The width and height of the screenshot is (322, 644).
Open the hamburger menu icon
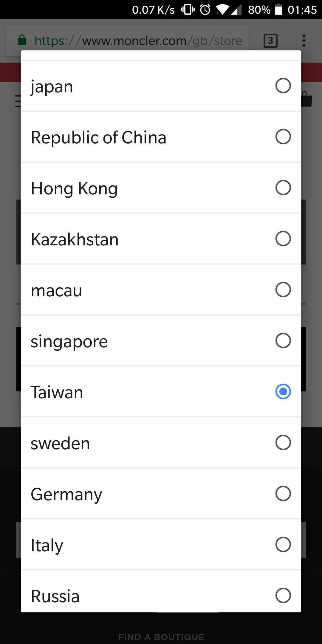(x=18, y=101)
